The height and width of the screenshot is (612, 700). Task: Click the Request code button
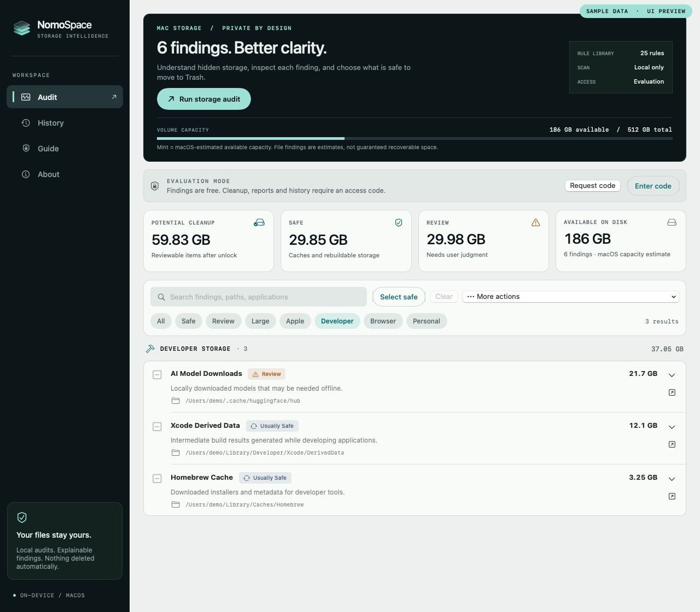click(x=593, y=186)
